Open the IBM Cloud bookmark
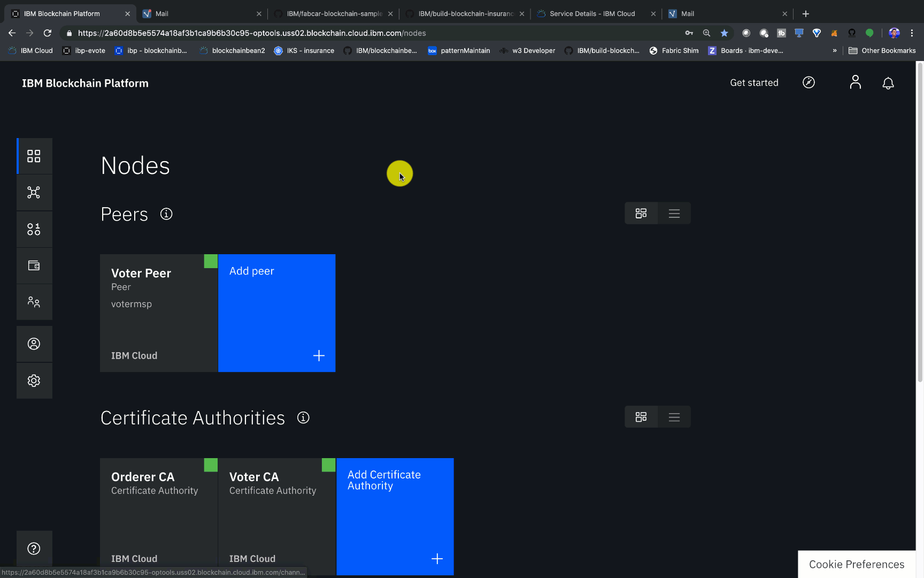Screen dimensions: 924x578 pyautogui.click(x=30, y=50)
